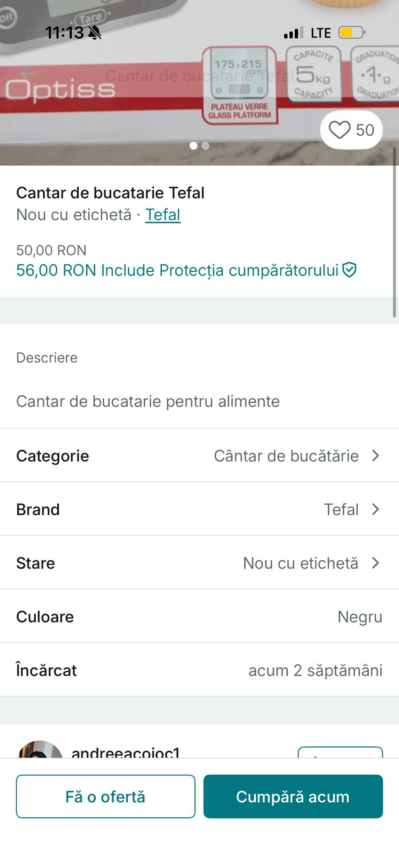Screen dimensions: 399x868
Task: Select the Încărcat row
Action: [199, 670]
